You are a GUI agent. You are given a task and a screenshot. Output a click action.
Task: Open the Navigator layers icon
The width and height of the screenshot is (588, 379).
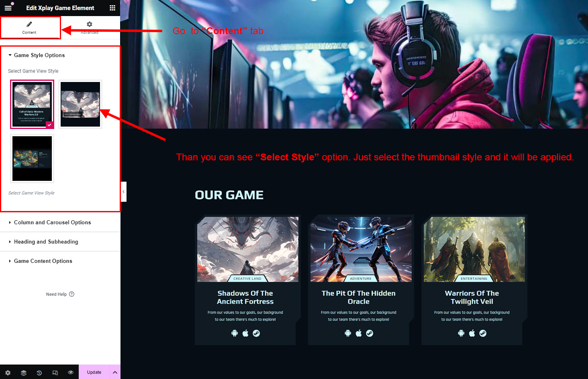pos(24,373)
